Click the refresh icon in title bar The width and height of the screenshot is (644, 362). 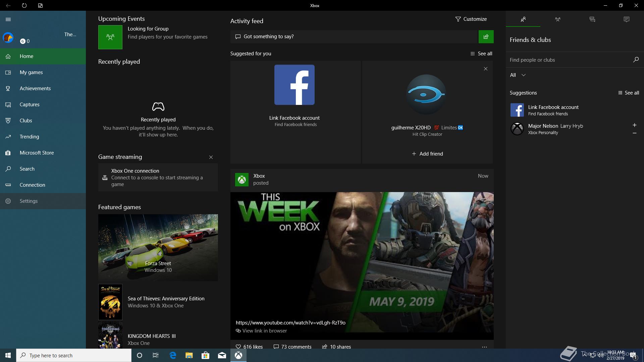(x=24, y=5)
